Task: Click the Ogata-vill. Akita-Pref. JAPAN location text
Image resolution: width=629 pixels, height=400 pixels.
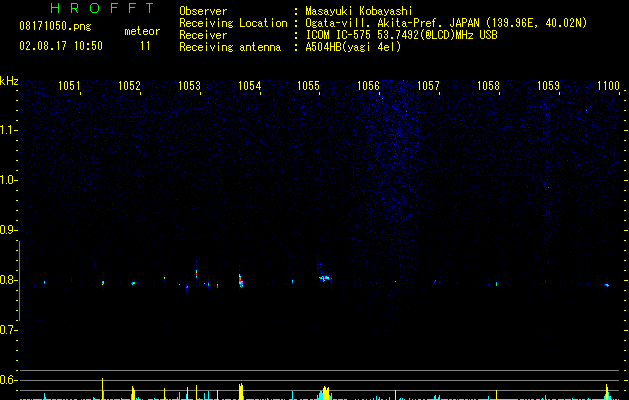Action: 446,23
